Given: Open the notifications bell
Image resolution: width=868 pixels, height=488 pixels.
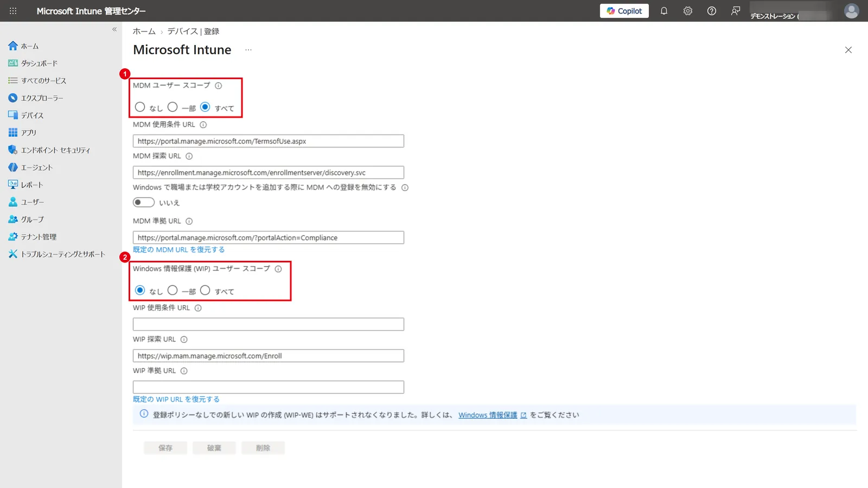Looking at the screenshot, I should pyautogui.click(x=663, y=11).
